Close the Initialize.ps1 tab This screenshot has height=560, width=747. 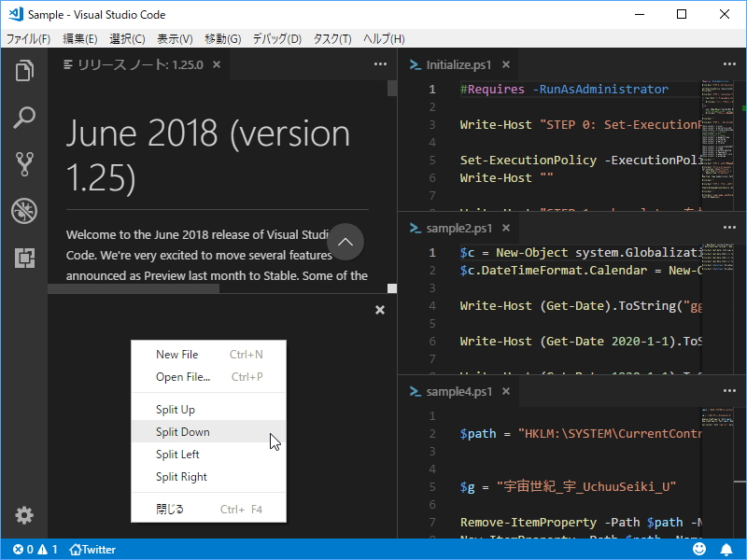[x=506, y=64]
